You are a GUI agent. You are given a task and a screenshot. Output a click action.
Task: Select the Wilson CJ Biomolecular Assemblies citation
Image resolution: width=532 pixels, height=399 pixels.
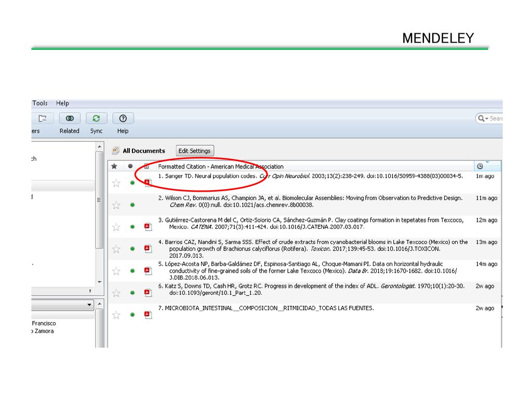(x=311, y=202)
